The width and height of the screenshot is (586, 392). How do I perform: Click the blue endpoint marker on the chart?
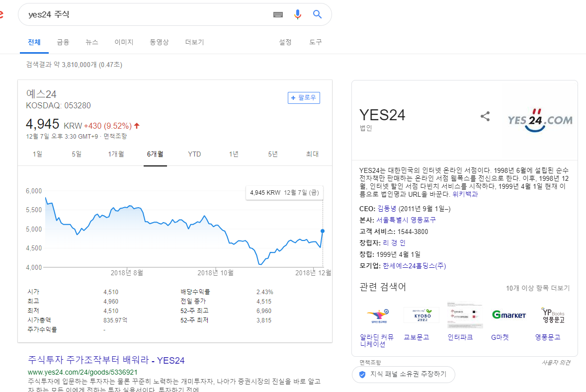[323, 231]
